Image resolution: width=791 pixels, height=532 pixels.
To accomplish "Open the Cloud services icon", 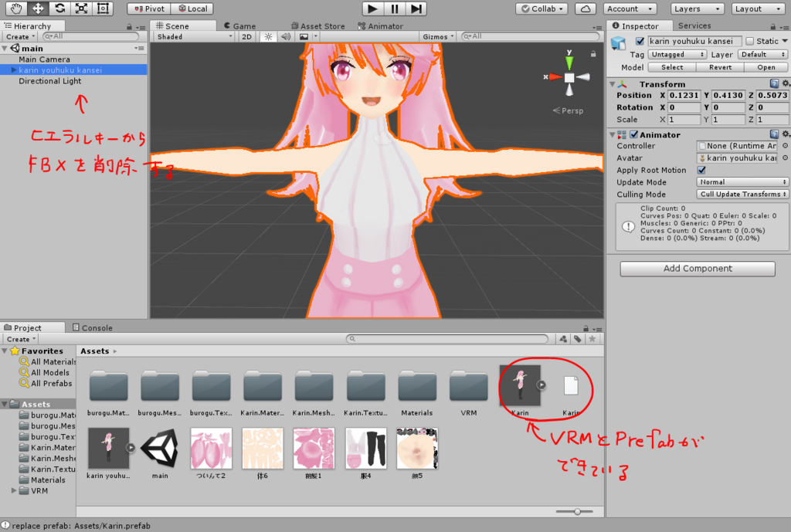I will click(x=586, y=8).
